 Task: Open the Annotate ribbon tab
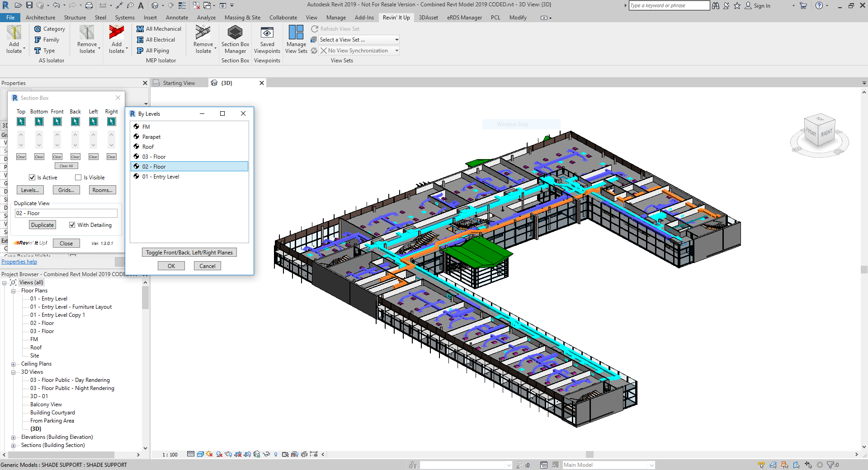(x=177, y=18)
